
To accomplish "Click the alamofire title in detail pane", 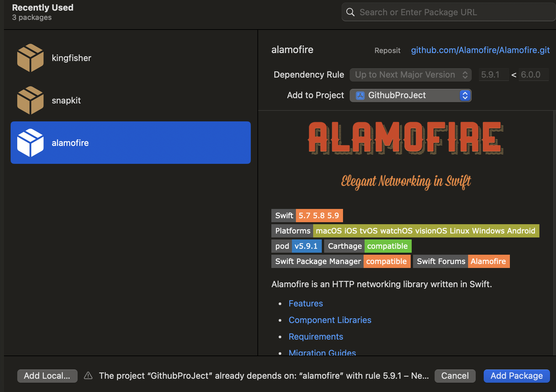I will (292, 50).
